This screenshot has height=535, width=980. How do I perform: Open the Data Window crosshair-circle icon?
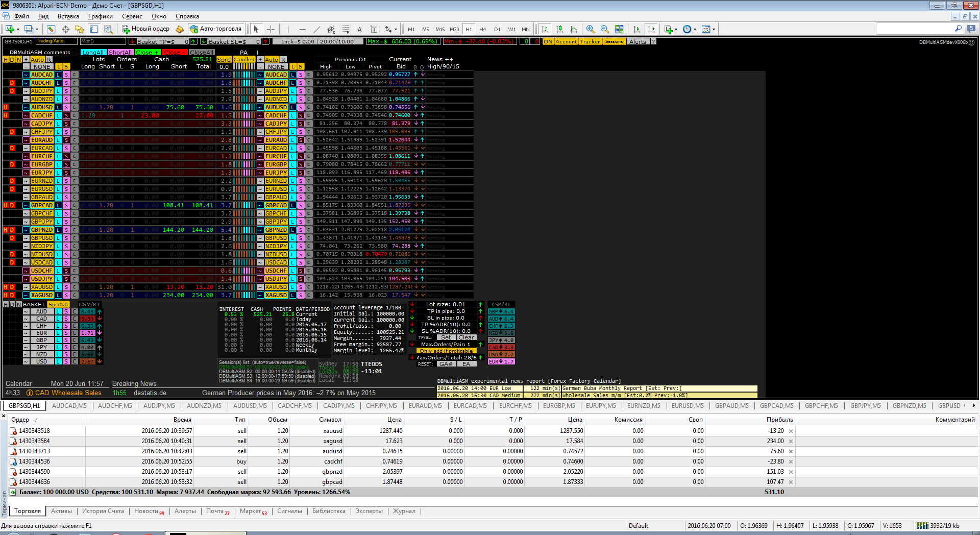click(65, 29)
